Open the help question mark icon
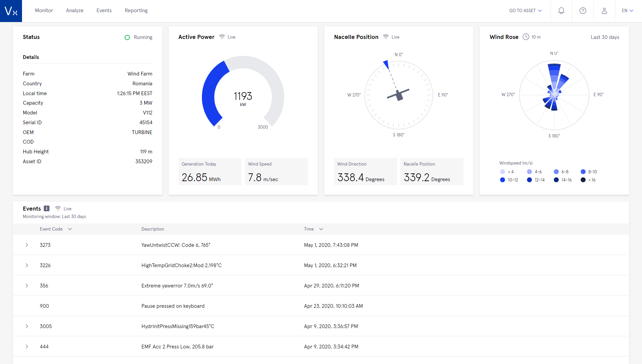642x364 pixels. [x=583, y=11]
